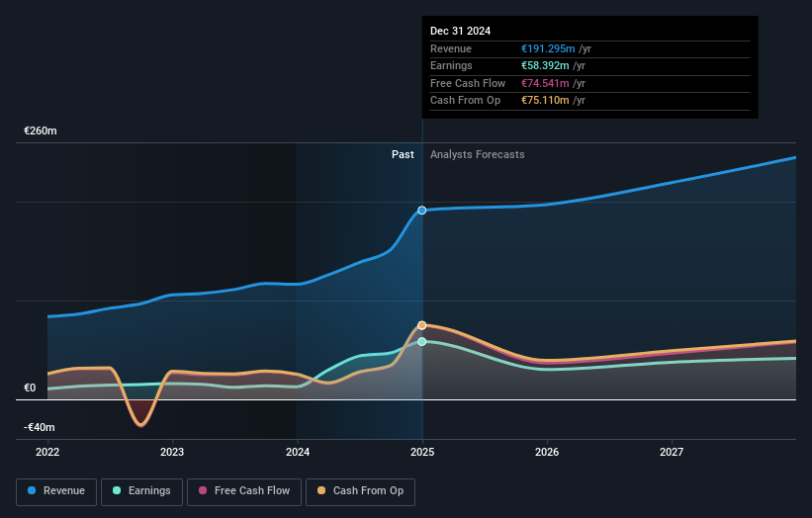Click the orange Cash From Op legend dot
The image size is (812, 518).
click(x=321, y=490)
